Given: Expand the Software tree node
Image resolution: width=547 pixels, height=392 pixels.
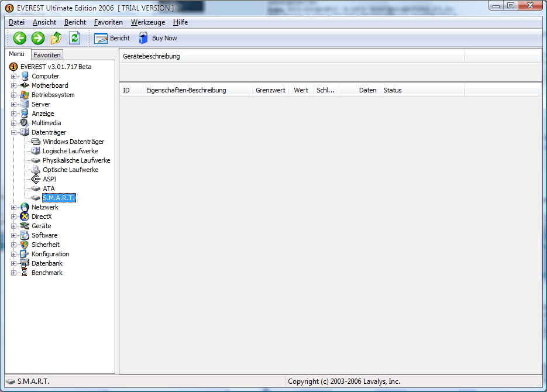Looking at the screenshot, I should (13, 235).
